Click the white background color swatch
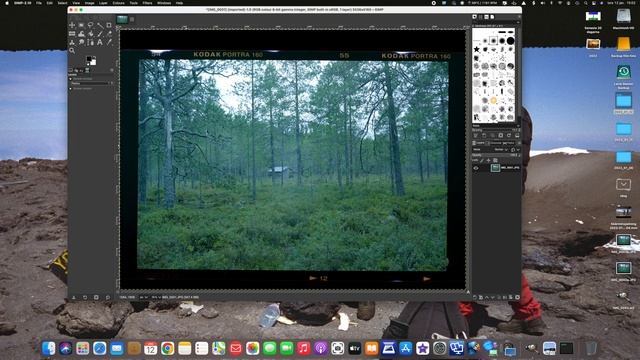 tap(93, 62)
